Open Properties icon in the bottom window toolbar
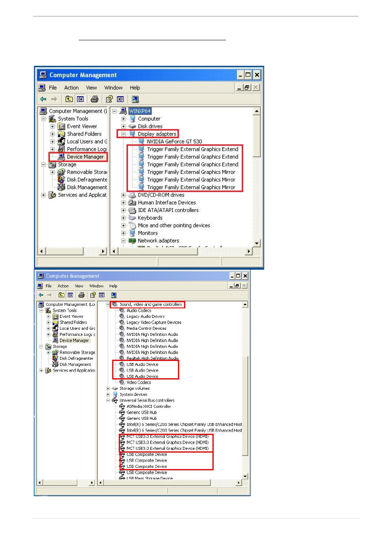The image size is (392, 555). (x=93, y=295)
